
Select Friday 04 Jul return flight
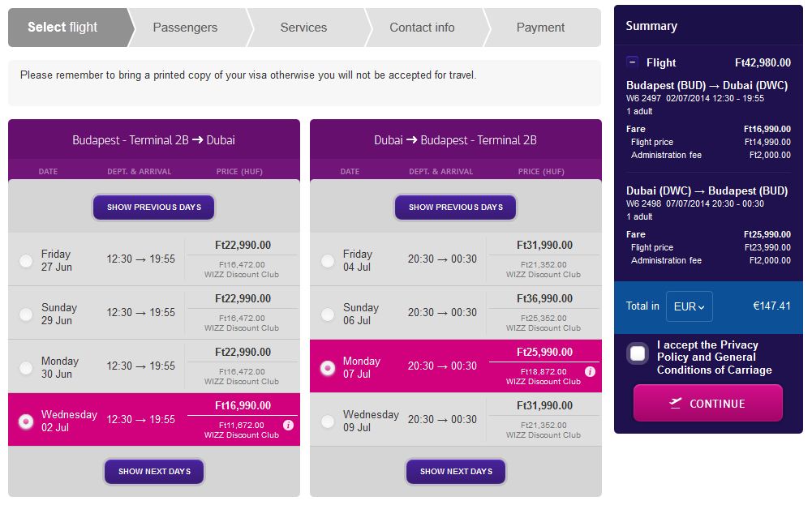328,260
